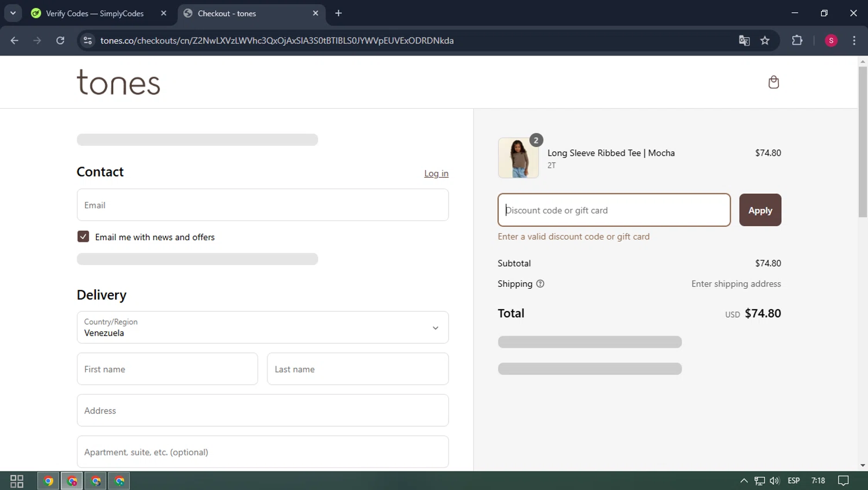Click the Apartment, suite, etc. field

(263, 452)
